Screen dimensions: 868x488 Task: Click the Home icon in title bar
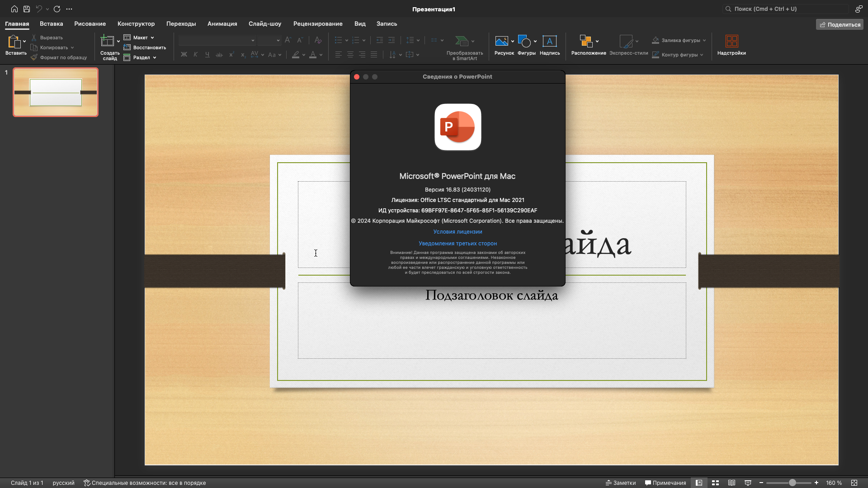pyautogui.click(x=14, y=9)
